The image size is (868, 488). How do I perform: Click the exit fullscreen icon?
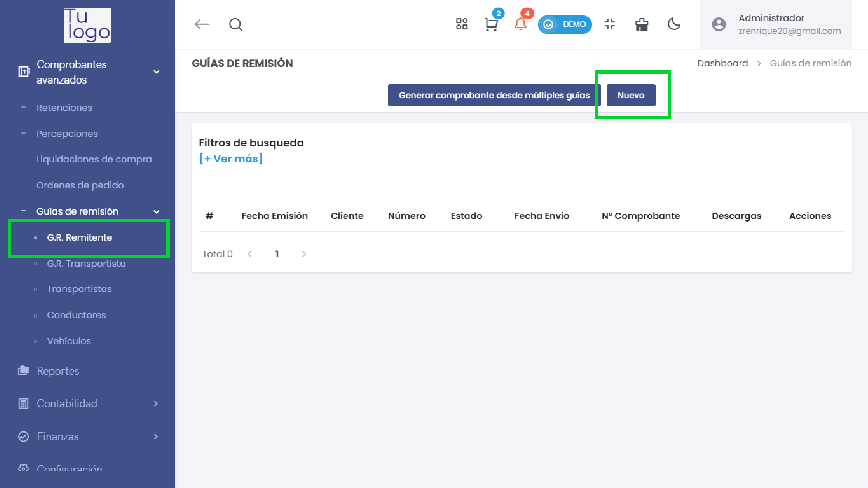[609, 24]
